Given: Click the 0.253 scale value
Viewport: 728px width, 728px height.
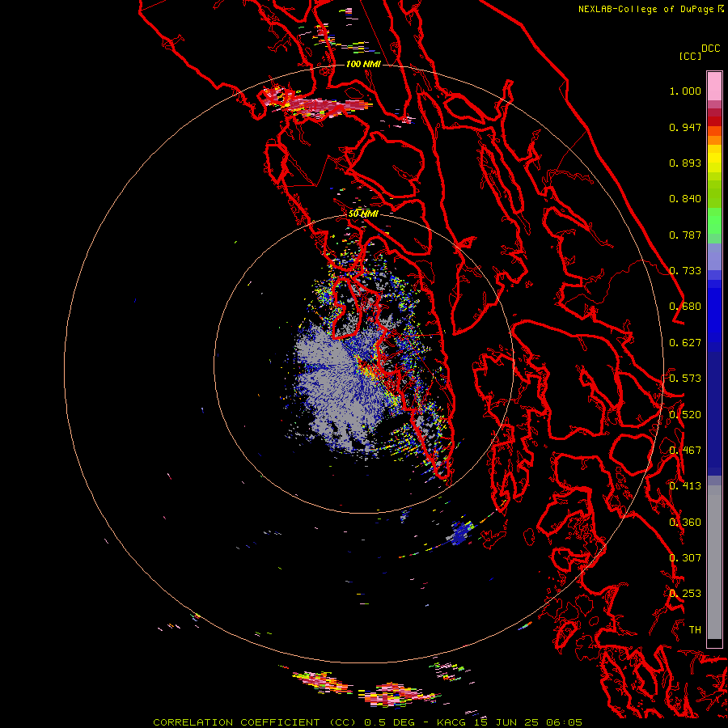Looking at the screenshot, I should coord(685,594).
